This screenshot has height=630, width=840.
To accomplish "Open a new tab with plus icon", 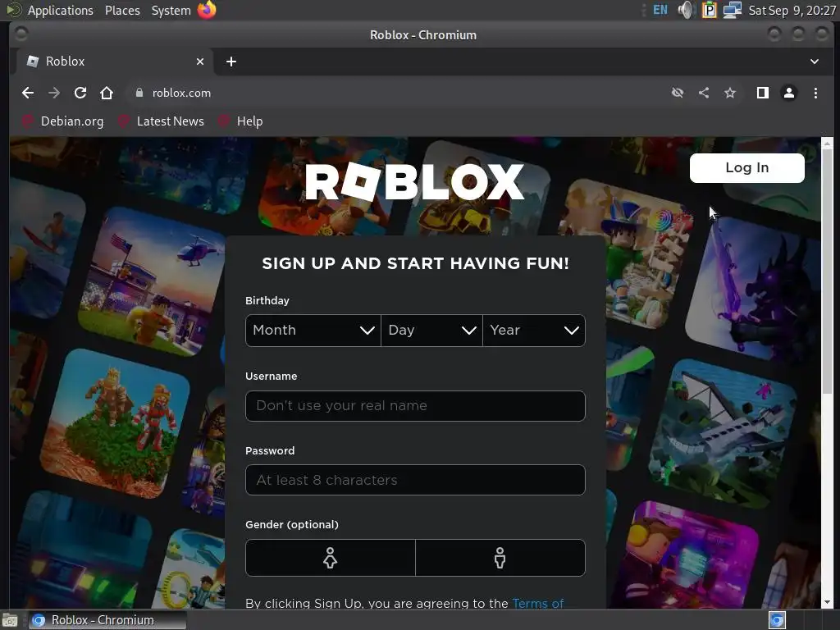I will pyautogui.click(x=231, y=62).
